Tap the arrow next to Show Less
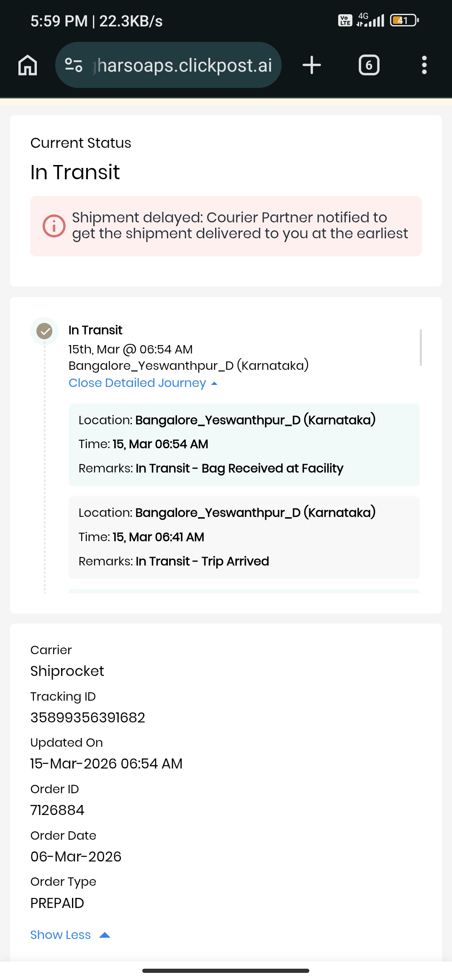Screen dimensions: 452x980 105,935
